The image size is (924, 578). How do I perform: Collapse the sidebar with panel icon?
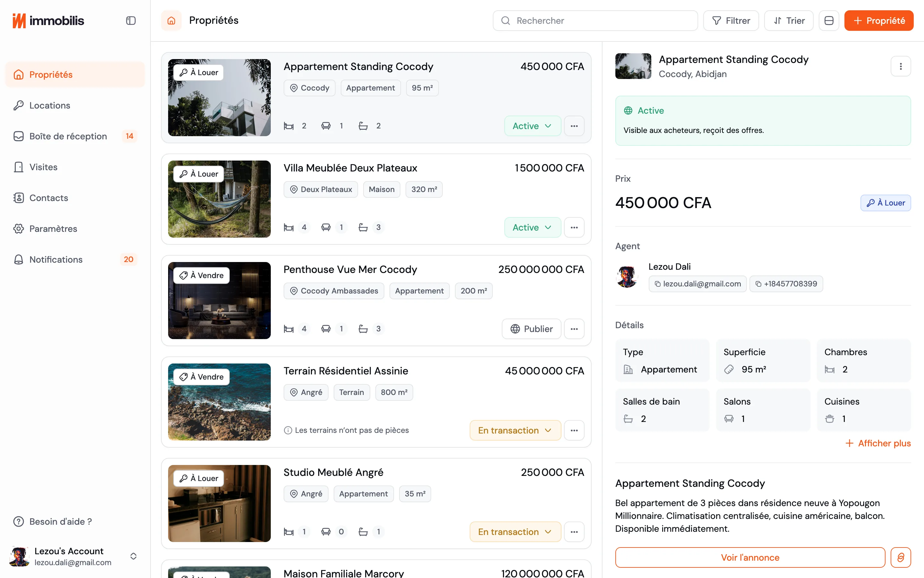(131, 21)
